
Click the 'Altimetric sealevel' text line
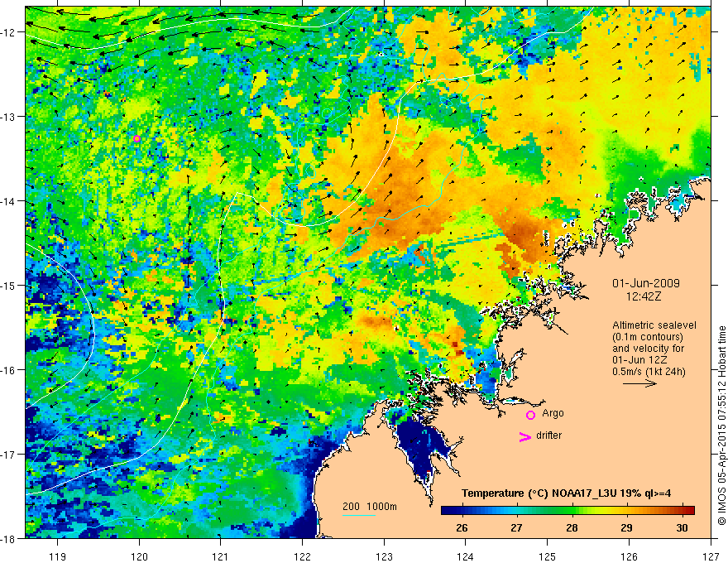pyautogui.click(x=654, y=325)
